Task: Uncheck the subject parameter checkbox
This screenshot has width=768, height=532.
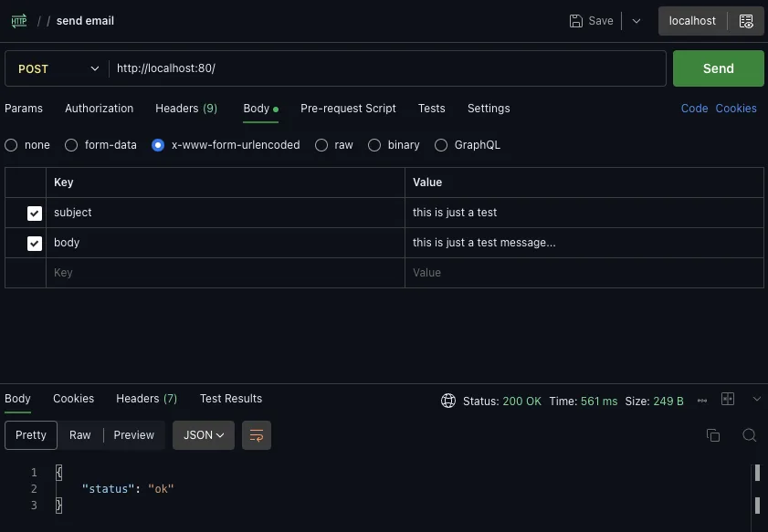Action: 35,214
